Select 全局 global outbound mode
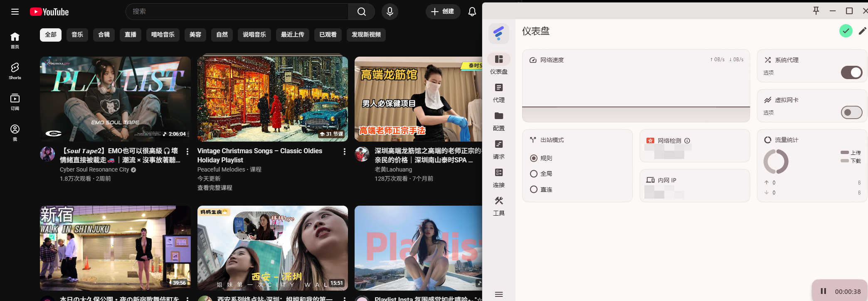This screenshot has height=301, width=868. [x=534, y=174]
